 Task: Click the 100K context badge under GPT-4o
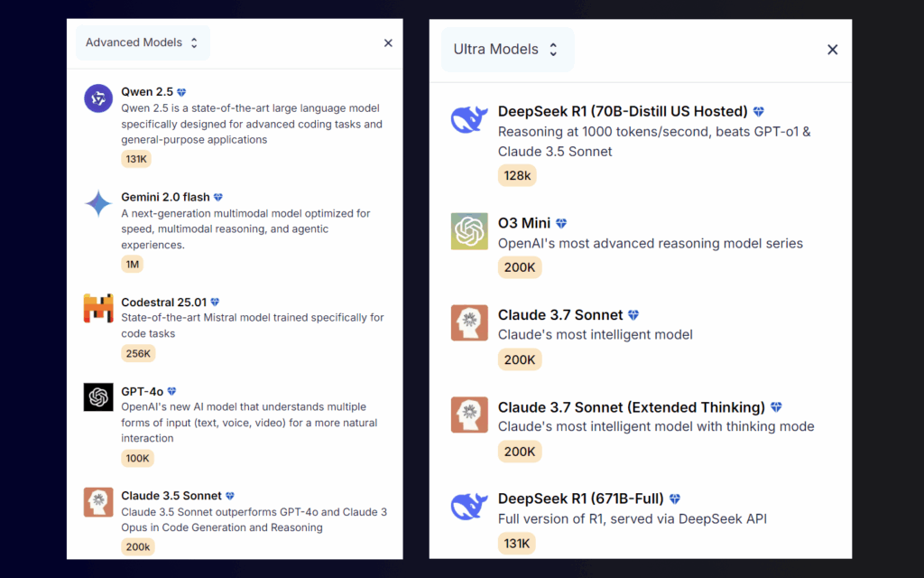click(x=137, y=458)
